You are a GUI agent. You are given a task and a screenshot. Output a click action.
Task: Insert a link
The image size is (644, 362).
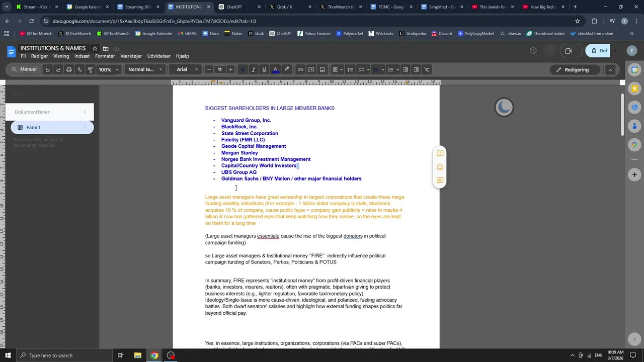point(300,69)
